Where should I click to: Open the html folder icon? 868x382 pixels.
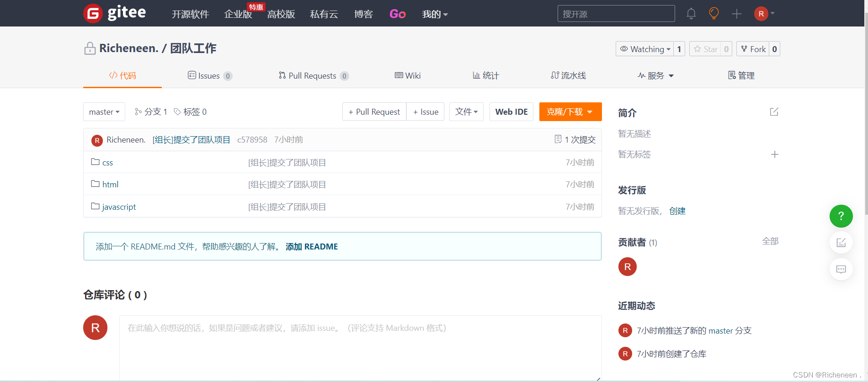coord(95,184)
